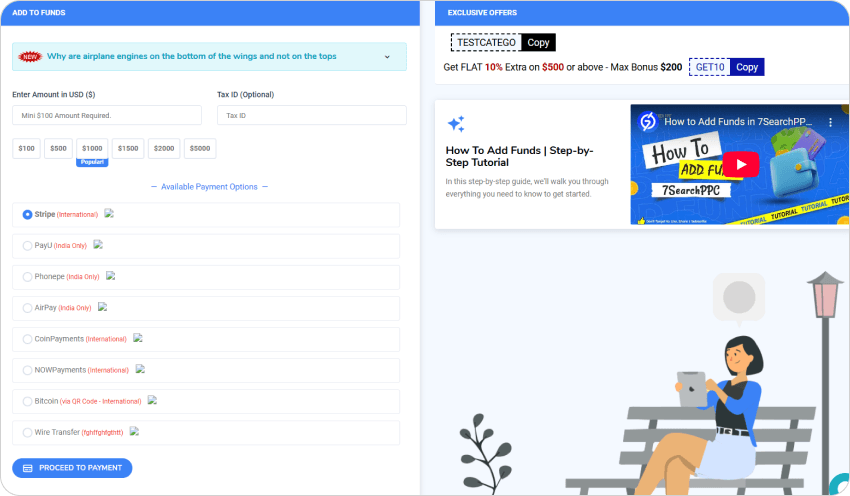Click the Stripe payment logo image
850x496 pixels.
tap(109, 214)
